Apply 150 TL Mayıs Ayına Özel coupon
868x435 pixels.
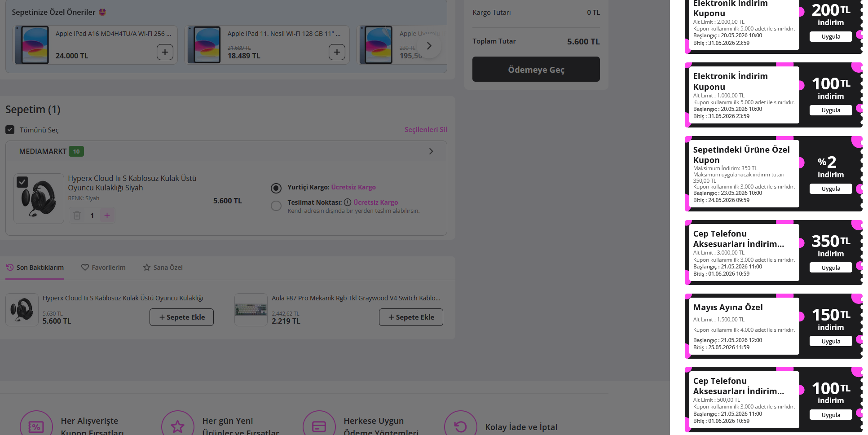click(x=831, y=342)
